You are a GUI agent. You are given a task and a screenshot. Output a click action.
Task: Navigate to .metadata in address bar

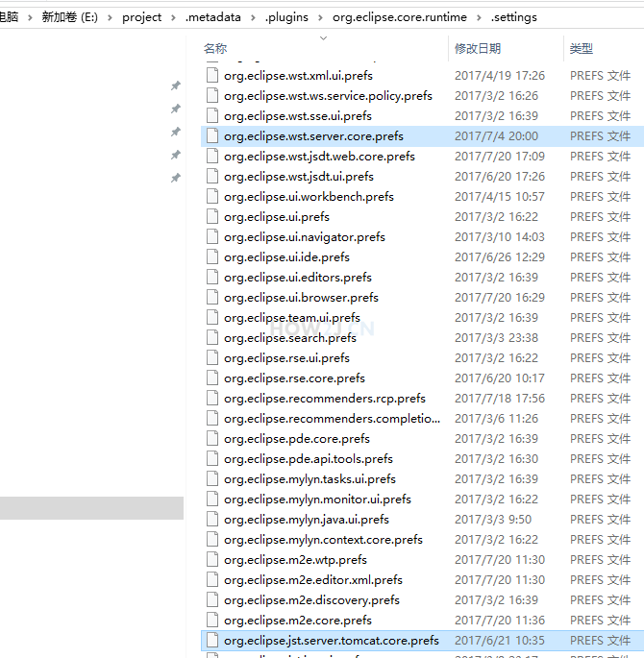click(213, 17)
